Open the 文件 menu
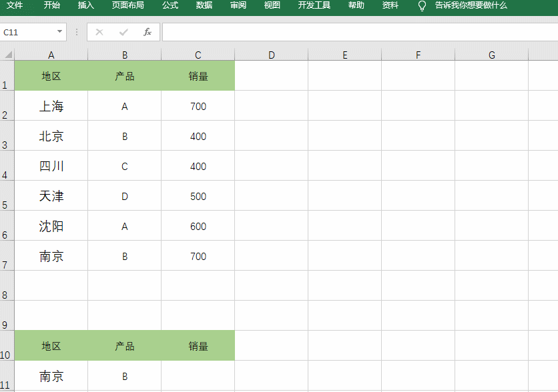The width and height of the screenshot is (558, 392). coord(15,6)
